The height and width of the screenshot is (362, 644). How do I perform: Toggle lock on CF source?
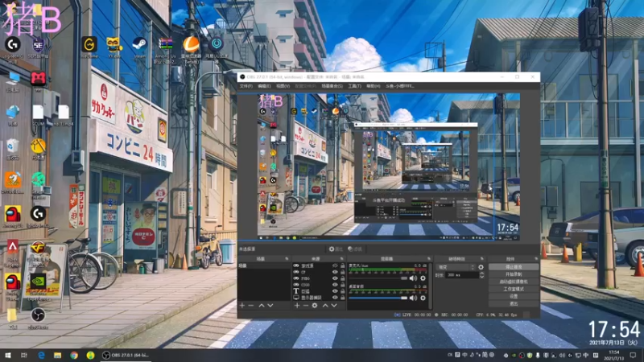point(343,272)
